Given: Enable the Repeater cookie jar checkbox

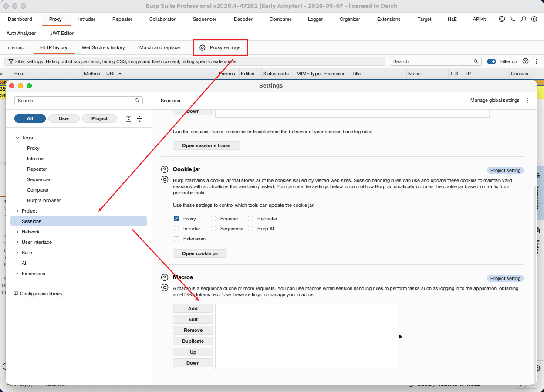Looking at the screenshot, I should coord(250,219).
